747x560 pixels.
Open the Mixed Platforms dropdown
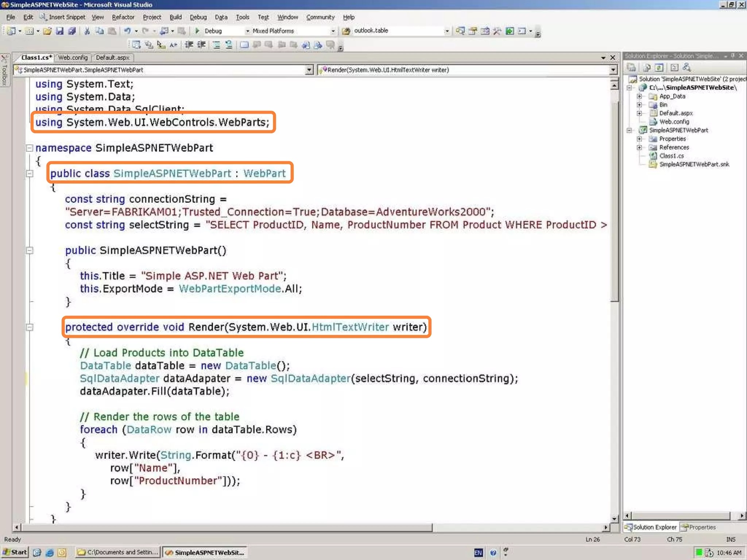point(333,31)
